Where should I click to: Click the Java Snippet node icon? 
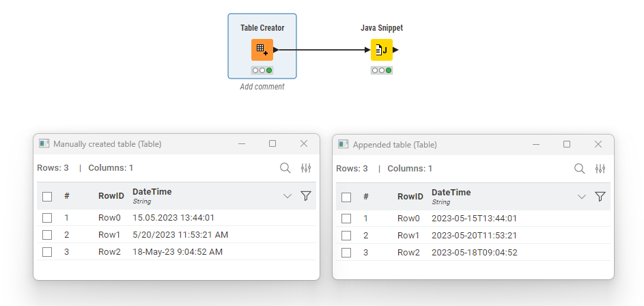tap(382, 50)
